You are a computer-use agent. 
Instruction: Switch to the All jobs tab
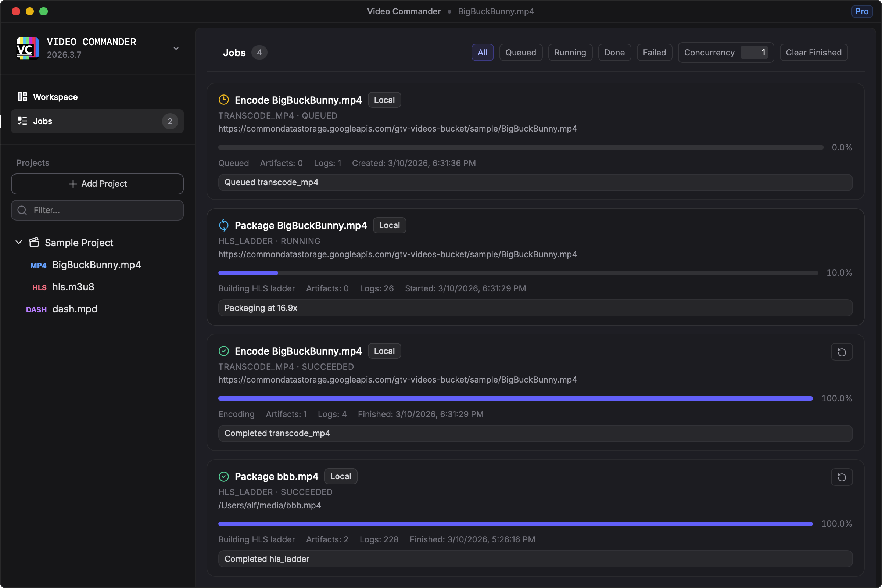click(482, 53)
